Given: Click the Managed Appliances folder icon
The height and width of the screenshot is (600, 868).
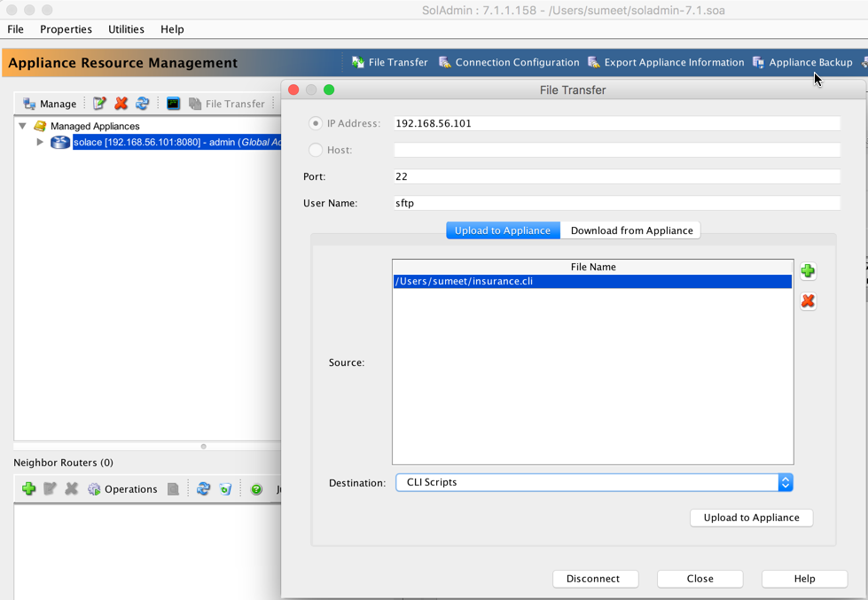Looking at the screenshot, I should pyautogui.click(x=40, y=126).
